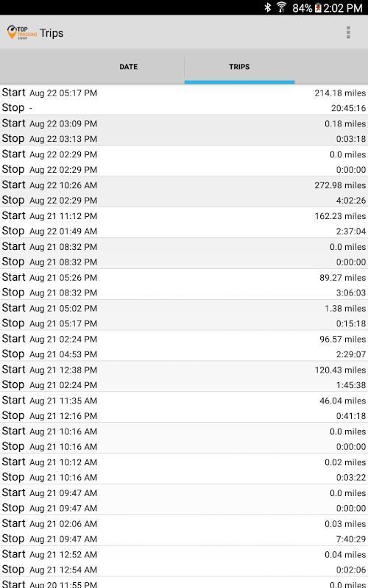Viewport: 368px width, 588px height.
Task: Open the 89.27 miles trip
Action: coord(184,284)
